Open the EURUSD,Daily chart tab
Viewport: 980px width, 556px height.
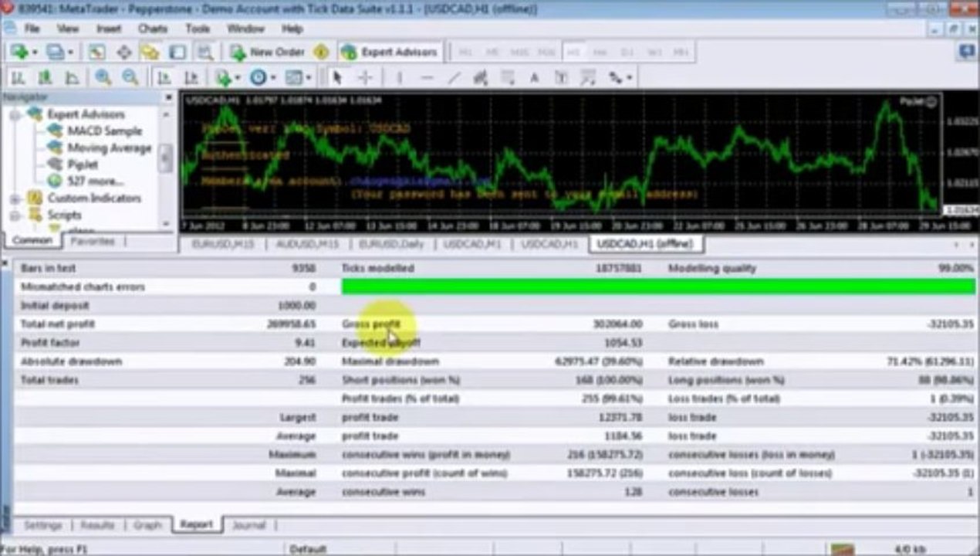click(391, 244)
